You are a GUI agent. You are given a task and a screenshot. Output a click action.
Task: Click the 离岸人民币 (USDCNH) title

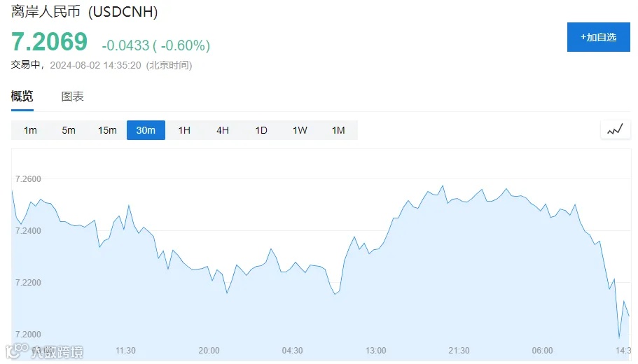[x=84, y=11]
